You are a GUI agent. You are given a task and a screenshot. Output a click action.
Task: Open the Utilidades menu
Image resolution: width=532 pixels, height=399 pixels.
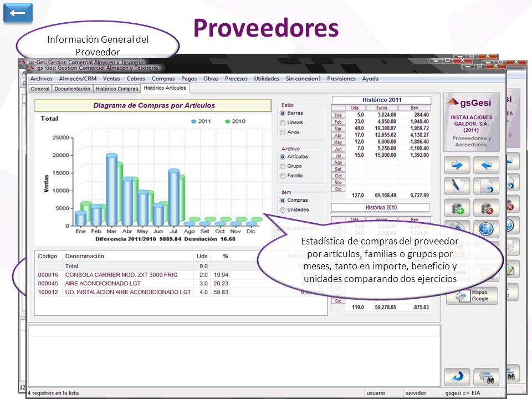pyautogui.click(x=267, y=79)
